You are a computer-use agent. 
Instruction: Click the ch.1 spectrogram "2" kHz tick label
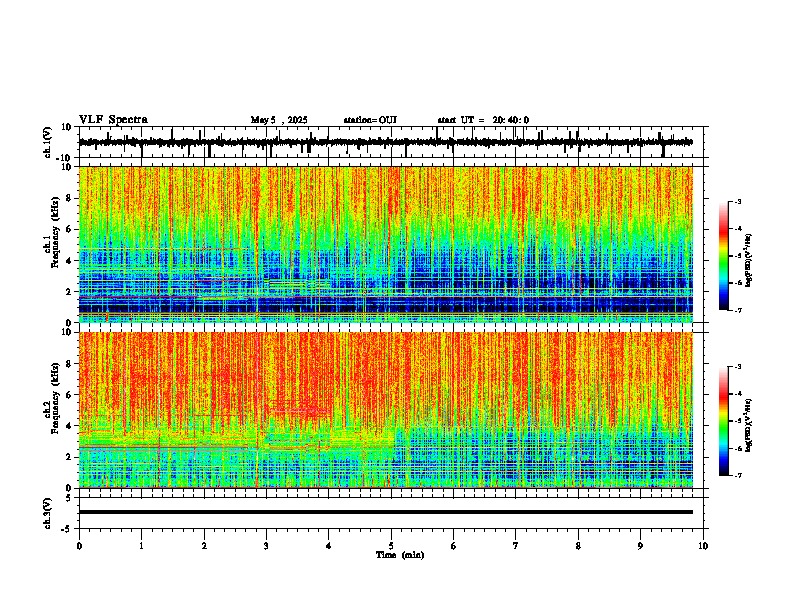point(69,291)
